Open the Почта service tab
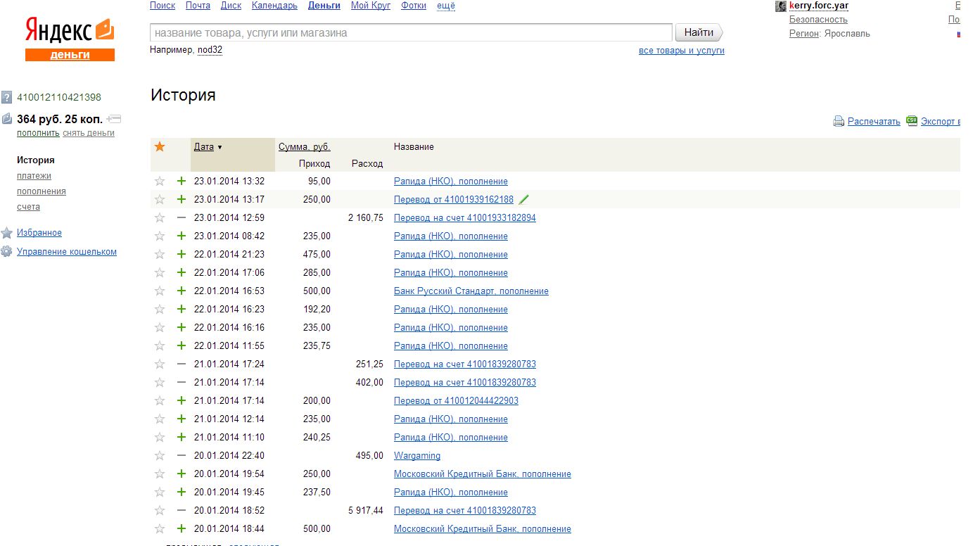 pyautogui.click(x=198, y=6)
